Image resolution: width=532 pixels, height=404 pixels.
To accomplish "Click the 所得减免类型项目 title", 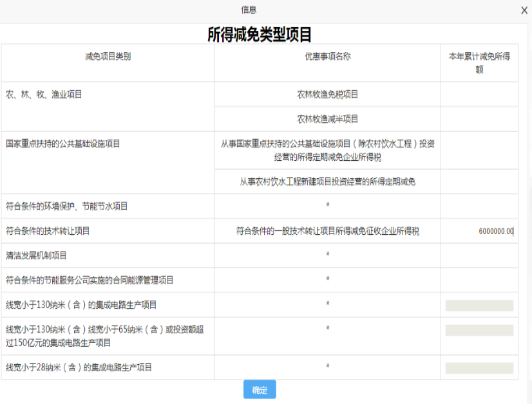I will pyautogui.click(x=260, y=35).
